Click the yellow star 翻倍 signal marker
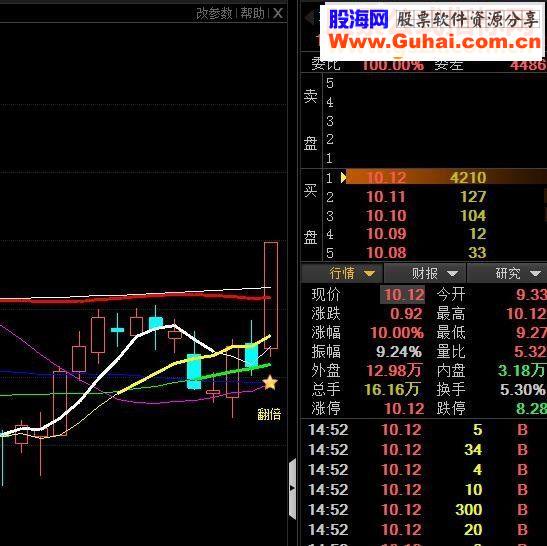The height and width of the screenshot is (546, 547). click(x=270, y=383)
